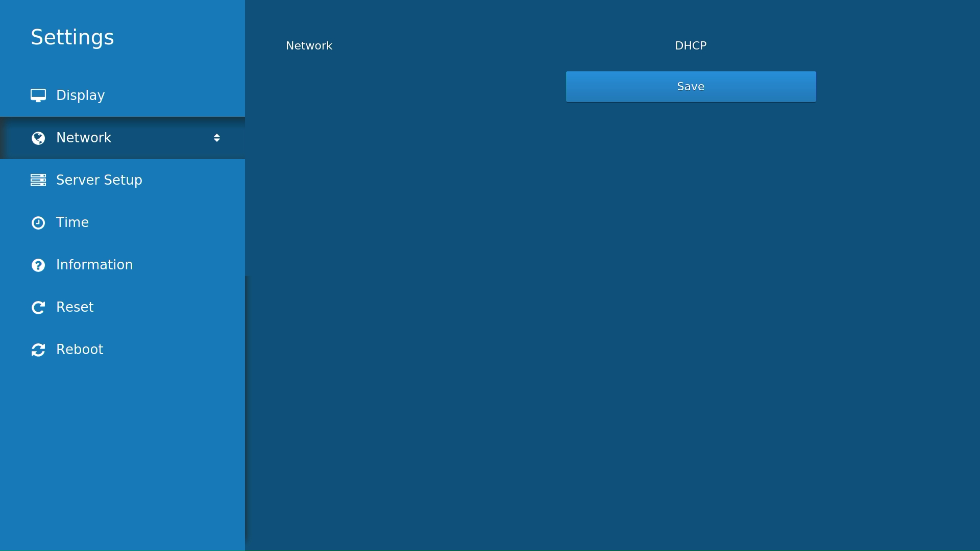Switch network configuration toggle
The height and width of the screenshot is (551, 980).
click(x=691, y=45)
